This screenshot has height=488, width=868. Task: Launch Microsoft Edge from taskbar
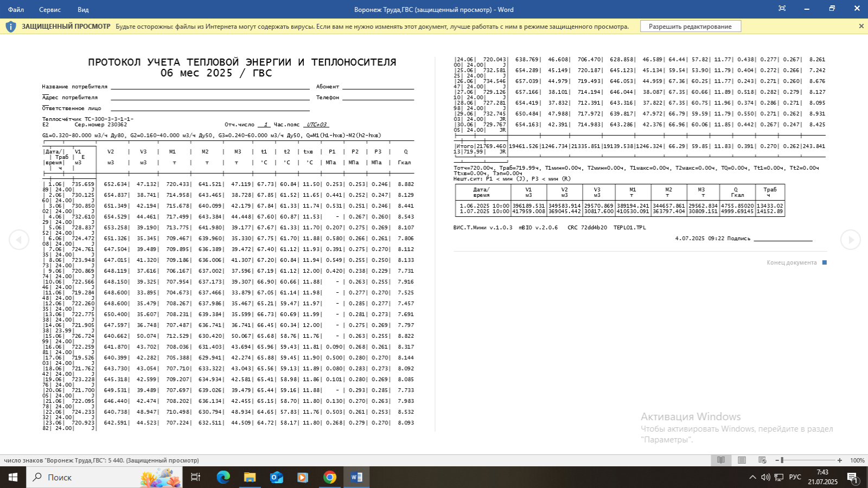click(223, 477)
